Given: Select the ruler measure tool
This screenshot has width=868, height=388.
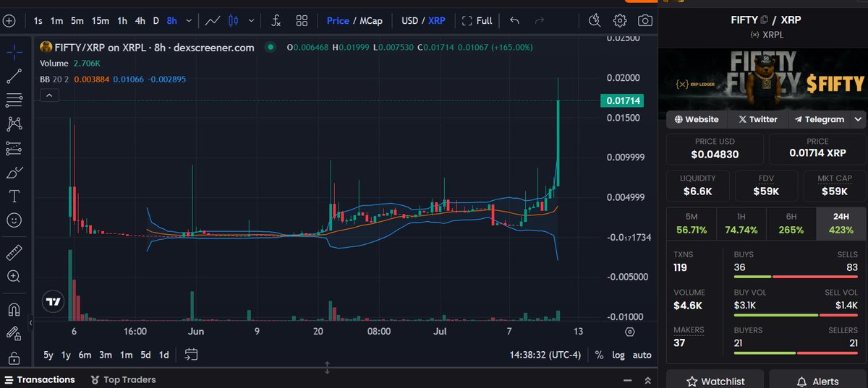Looking at the screenshot, I should [x=14, y=253].
